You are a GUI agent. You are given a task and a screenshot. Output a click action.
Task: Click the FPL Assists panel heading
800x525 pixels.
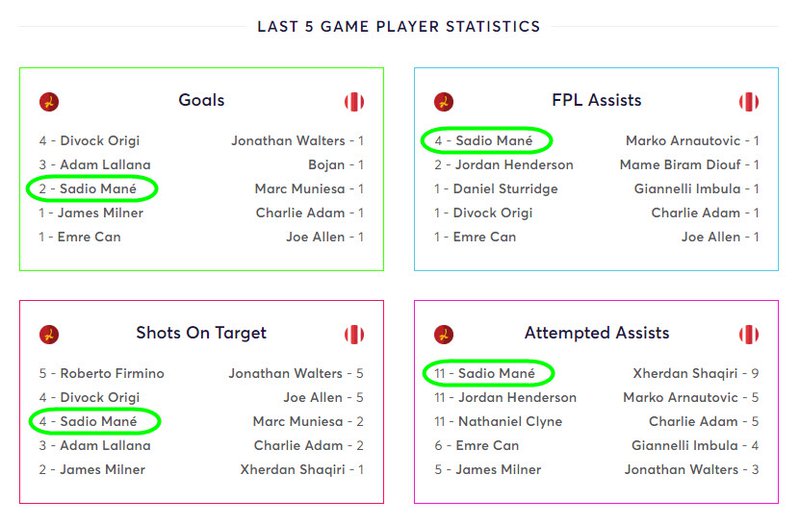tap(596, 100)
